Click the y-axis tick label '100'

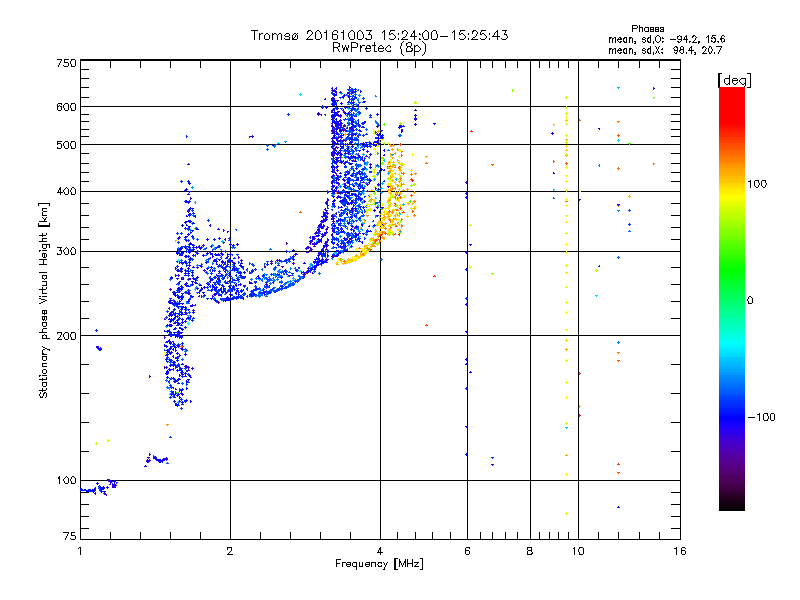tap(66, 481)
